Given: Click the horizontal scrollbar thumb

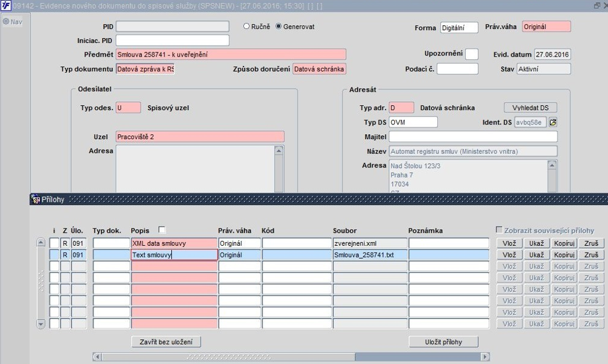Looking at the screenshot, I should click(x=229, y=357).
